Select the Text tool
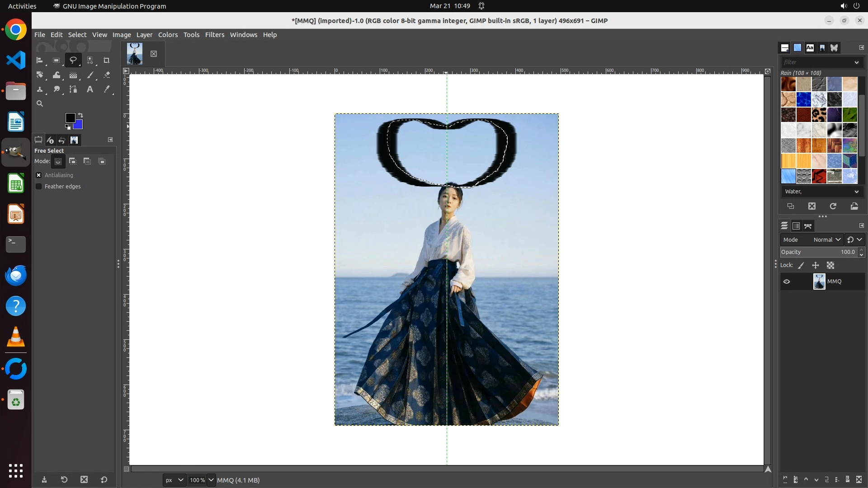The width and height of the screenshot is (868, 488). point(90,89)
